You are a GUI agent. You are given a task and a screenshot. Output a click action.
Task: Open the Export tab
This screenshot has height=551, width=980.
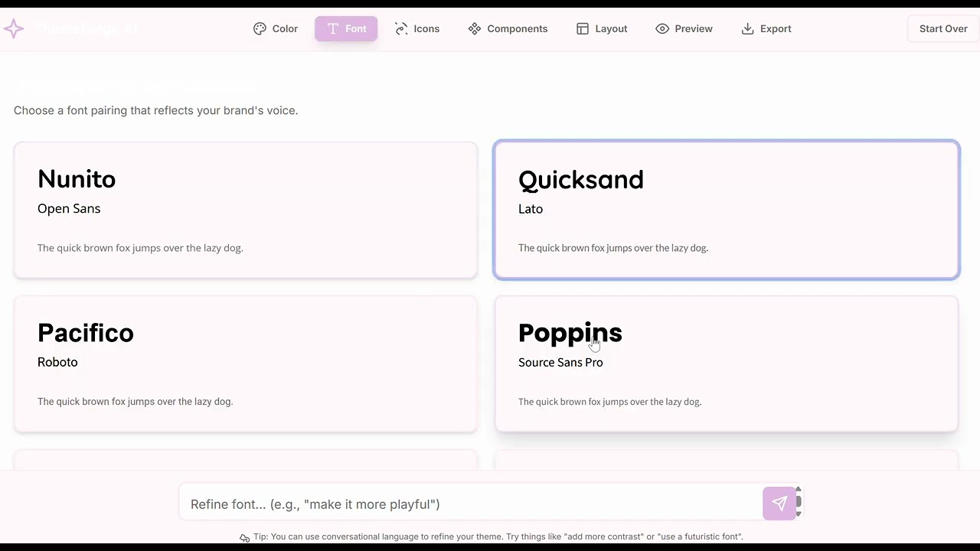(766, 29)
